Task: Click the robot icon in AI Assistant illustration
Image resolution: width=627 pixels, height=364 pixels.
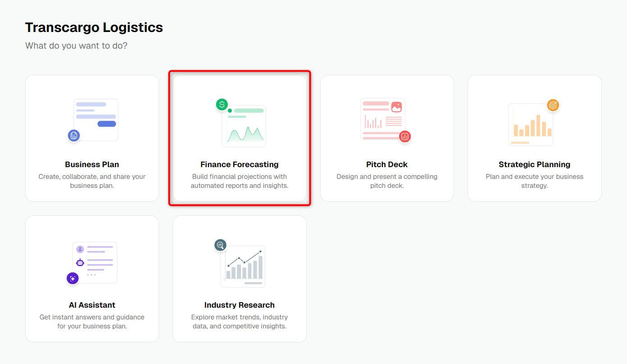Action: point(80,262)
